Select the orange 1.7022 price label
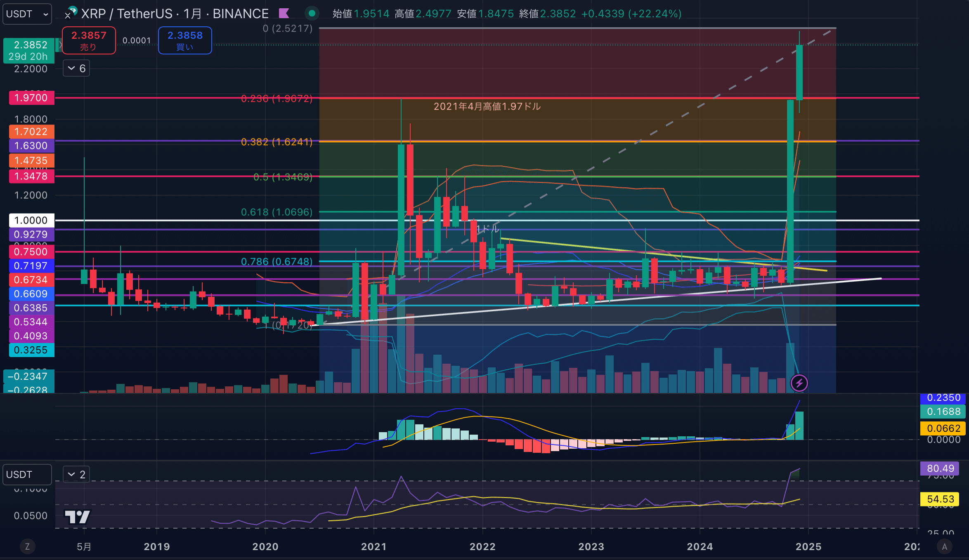Image resolution: width=969 pixels, height=560 pixels. coord(31,132)
